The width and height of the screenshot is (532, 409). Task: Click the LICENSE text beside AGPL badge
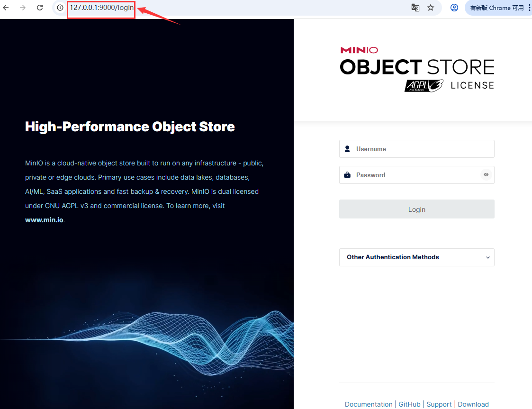point(472,85)
